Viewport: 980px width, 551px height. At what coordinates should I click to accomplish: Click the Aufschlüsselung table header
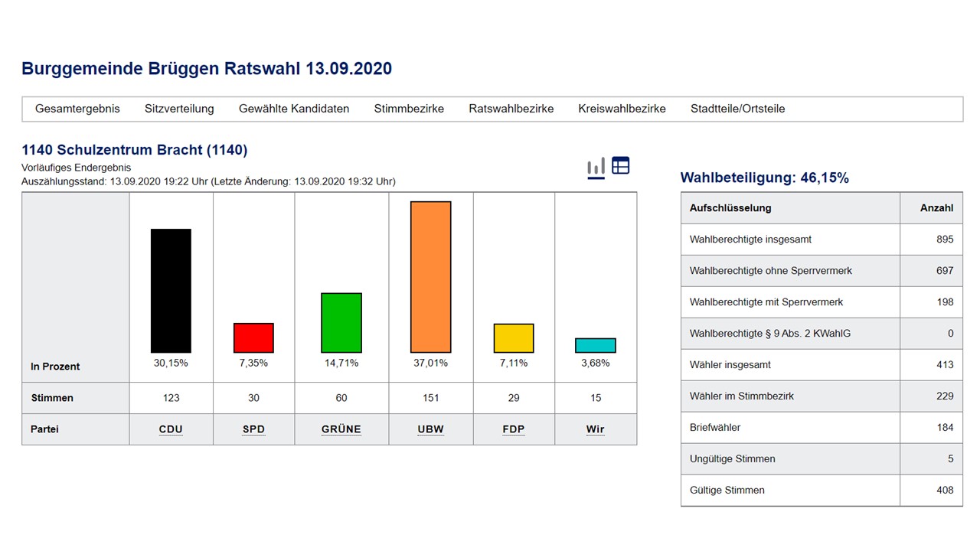click(x=730, y=208)
